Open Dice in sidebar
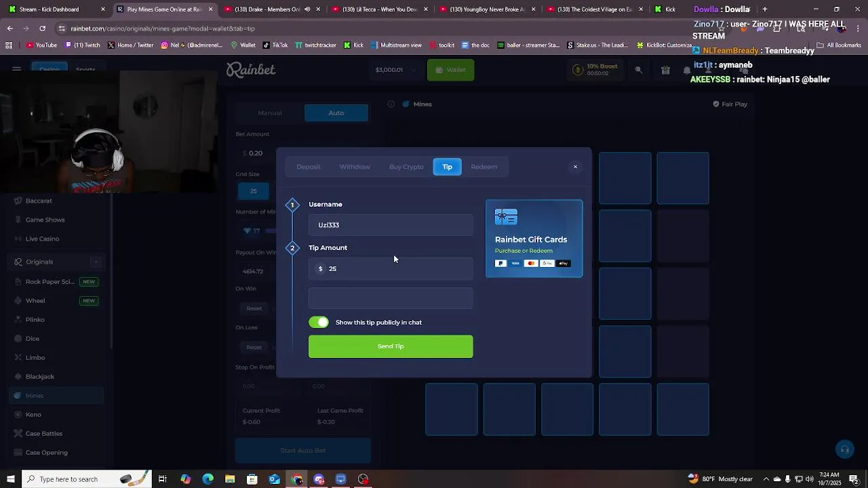868x488 pixels. 33,339
